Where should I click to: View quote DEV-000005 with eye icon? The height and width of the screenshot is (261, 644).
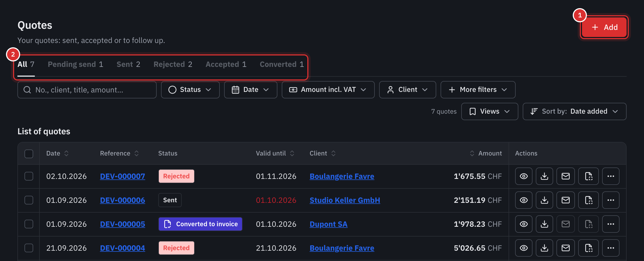pos(524,224)
